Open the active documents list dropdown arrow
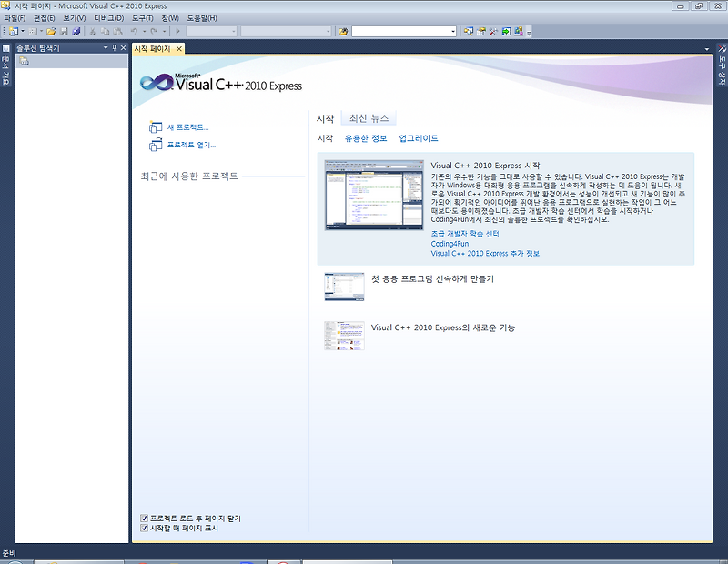Viewport: 728px width, 564px height. click(707, 49)
